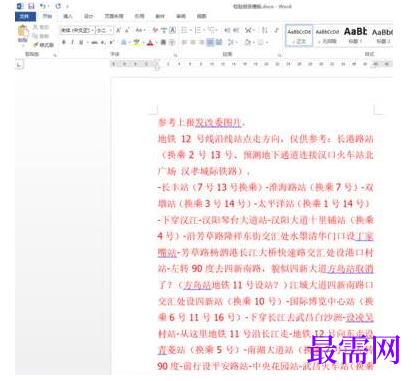The width and height of the screenshot is (419, 381).
Task: Switch to the Page Layout tab
Action: click(114, 16)
